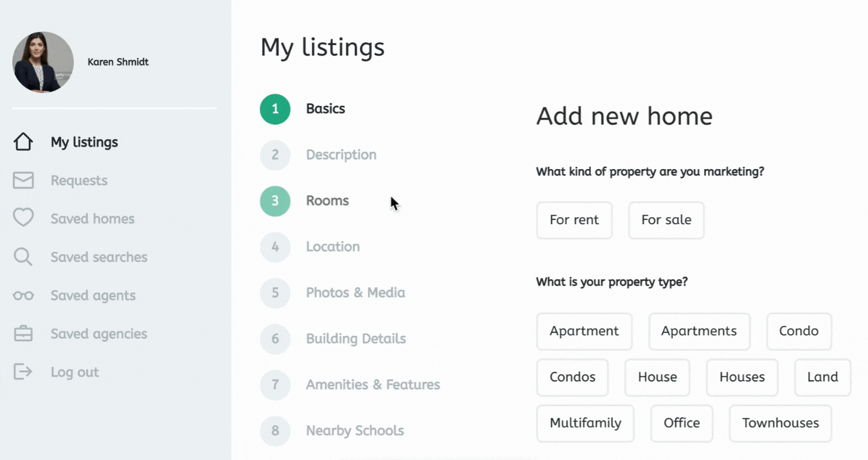Open Saved searches in the sidebar
Screen dimensions: 868x460
coord(98,257)
